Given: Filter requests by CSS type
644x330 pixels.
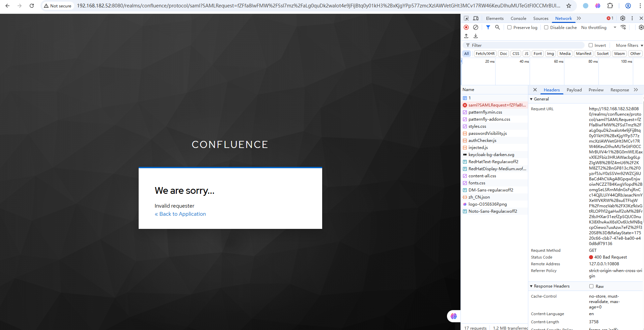Looking at the screenshot, I should tap(516, 54).
